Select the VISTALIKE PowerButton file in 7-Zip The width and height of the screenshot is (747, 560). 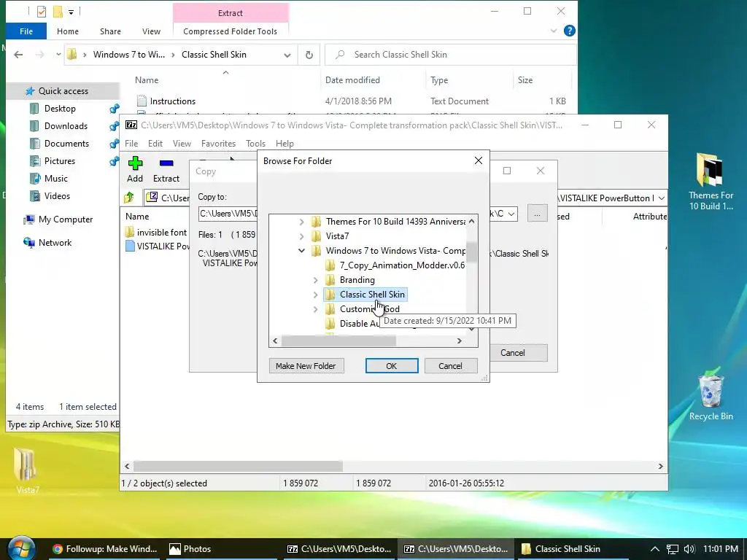click(158, 246)
